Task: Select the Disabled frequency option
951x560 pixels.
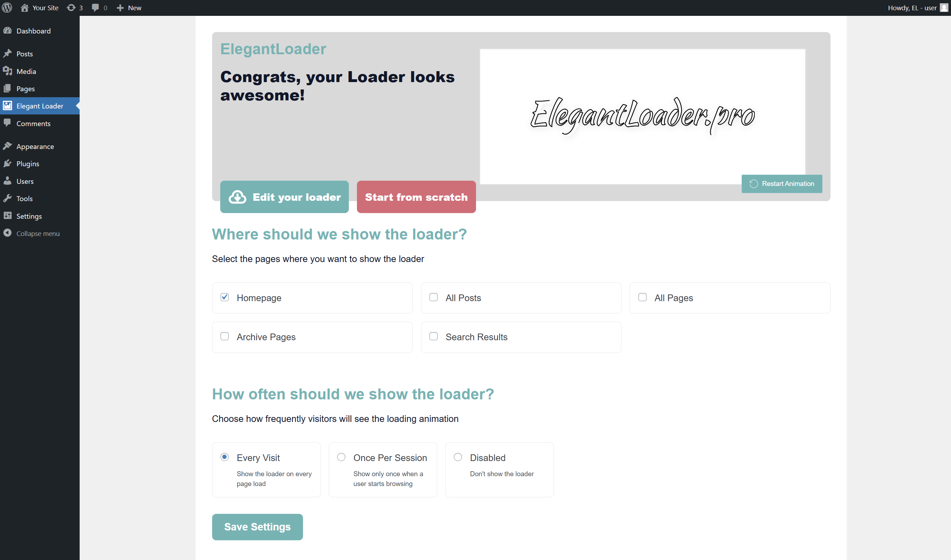Action: 458,457
